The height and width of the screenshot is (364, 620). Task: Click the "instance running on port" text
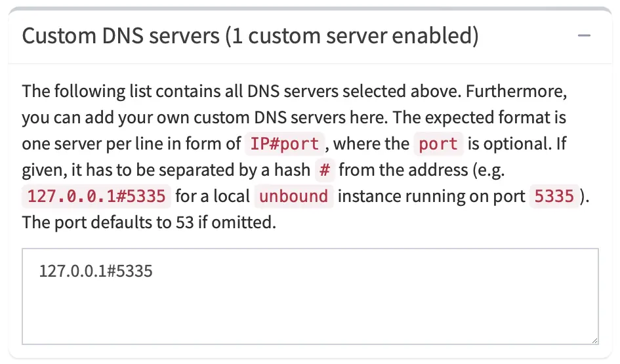432,196
